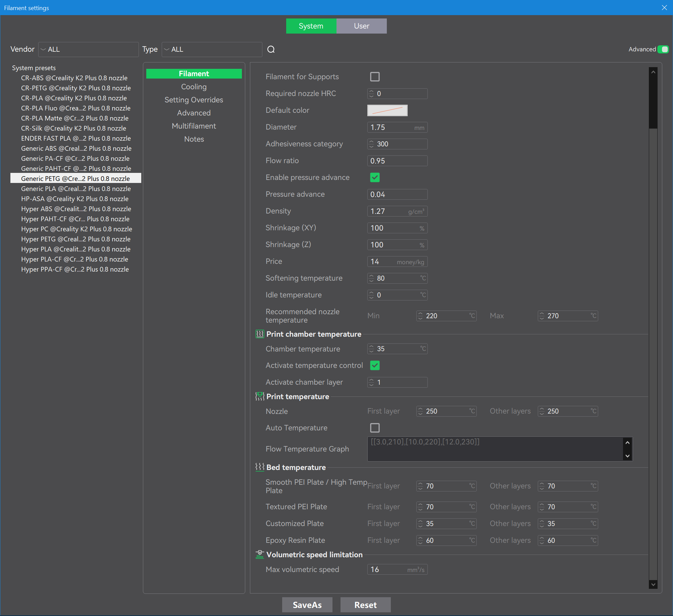The height and width of the screenshot is (616, 673).
Task: Increase the Chamber temperature stepper
Action: point(371,346)
